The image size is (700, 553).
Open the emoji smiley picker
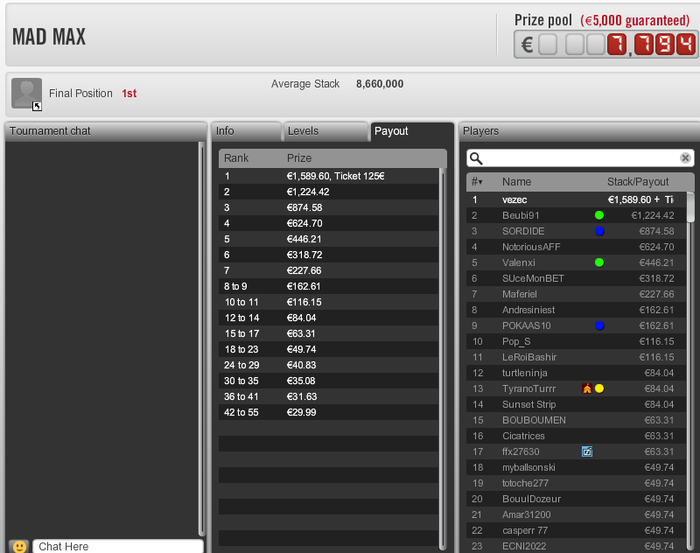(19, 546)
